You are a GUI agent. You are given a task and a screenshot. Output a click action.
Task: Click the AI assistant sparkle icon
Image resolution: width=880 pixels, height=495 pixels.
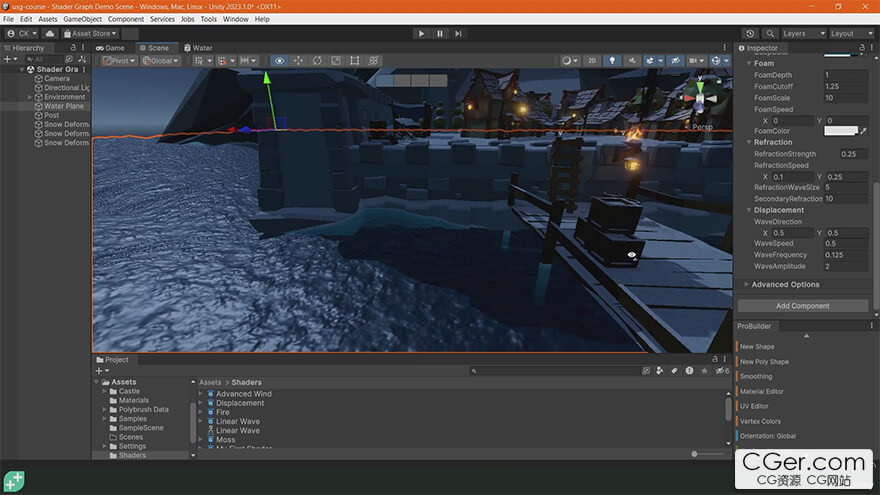(x=14, y=482)
